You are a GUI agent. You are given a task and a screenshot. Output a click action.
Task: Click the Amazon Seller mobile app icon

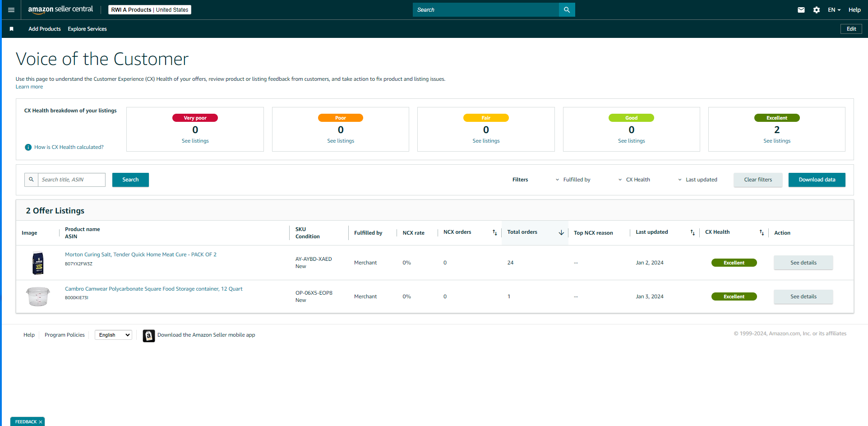pos(149,335)
